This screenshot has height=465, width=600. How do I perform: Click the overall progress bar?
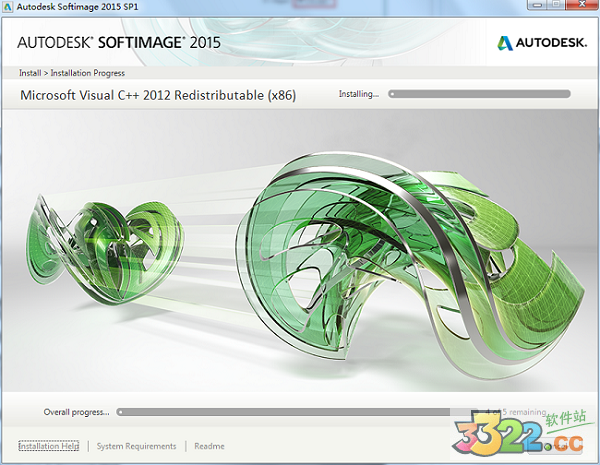coord(297,412)
